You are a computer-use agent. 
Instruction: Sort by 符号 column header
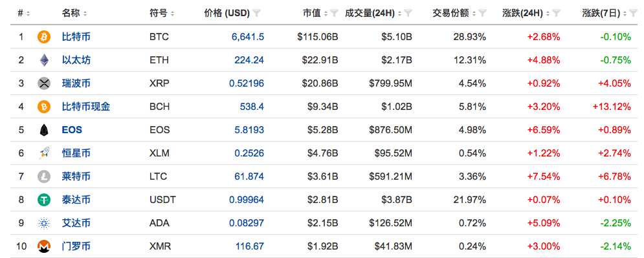162,14
